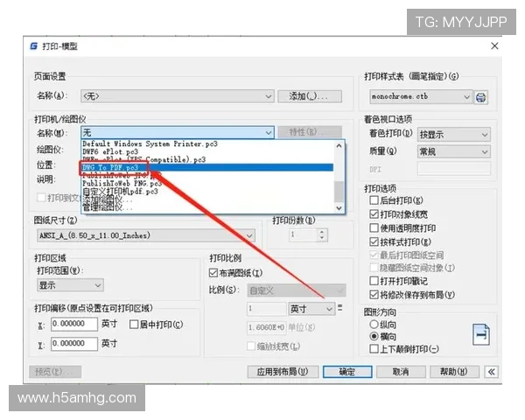Enable 上下颠倒打印 checkbox
Screen dimensions: 525x420
374,349
